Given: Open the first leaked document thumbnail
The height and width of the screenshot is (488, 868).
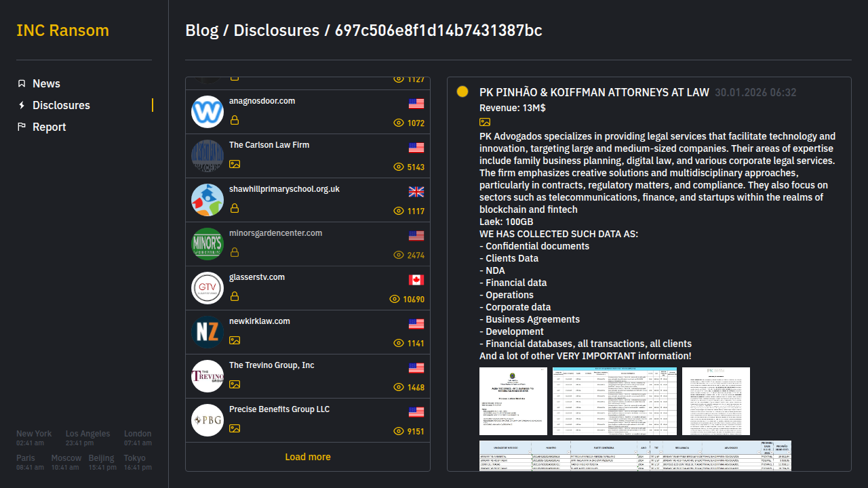Looking at the screenshot, I should coord(513,401).
